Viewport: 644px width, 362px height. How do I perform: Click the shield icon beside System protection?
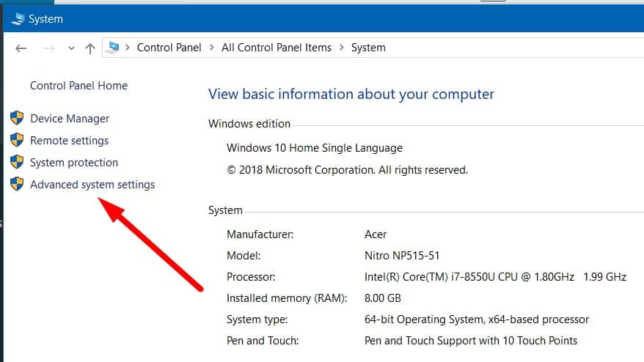click(x=17, y=162)
